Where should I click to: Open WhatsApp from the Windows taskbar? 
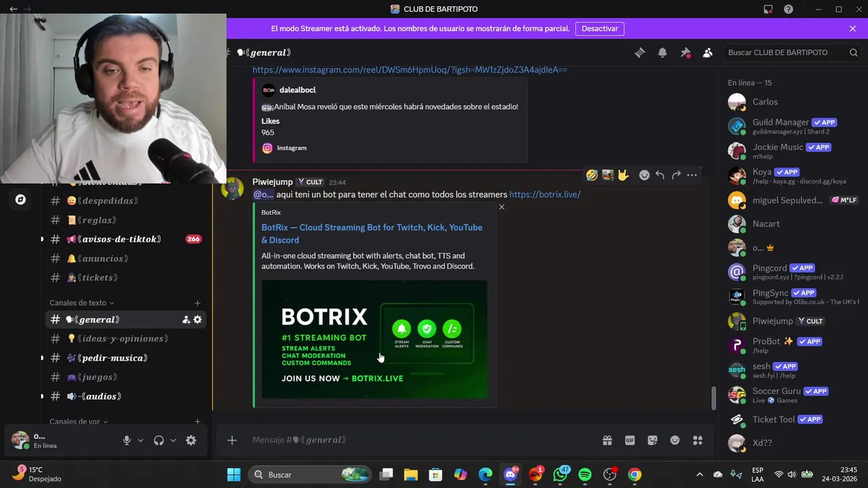coord(560,474)
